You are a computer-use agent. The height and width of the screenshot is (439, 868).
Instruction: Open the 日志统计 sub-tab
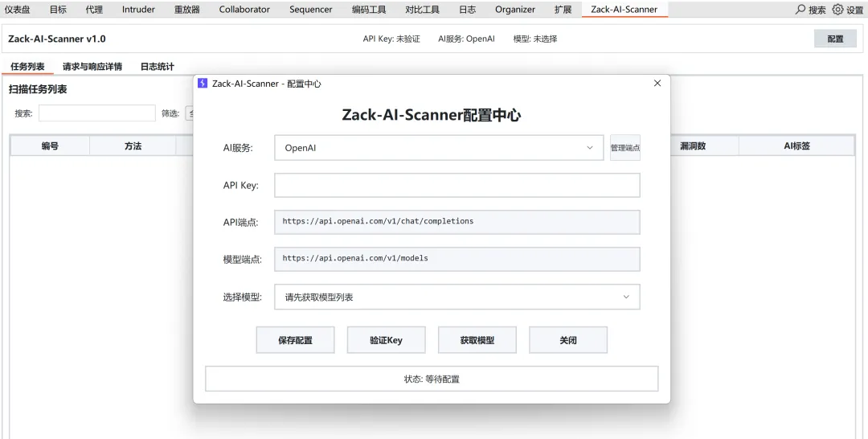(x=158, y=67)
